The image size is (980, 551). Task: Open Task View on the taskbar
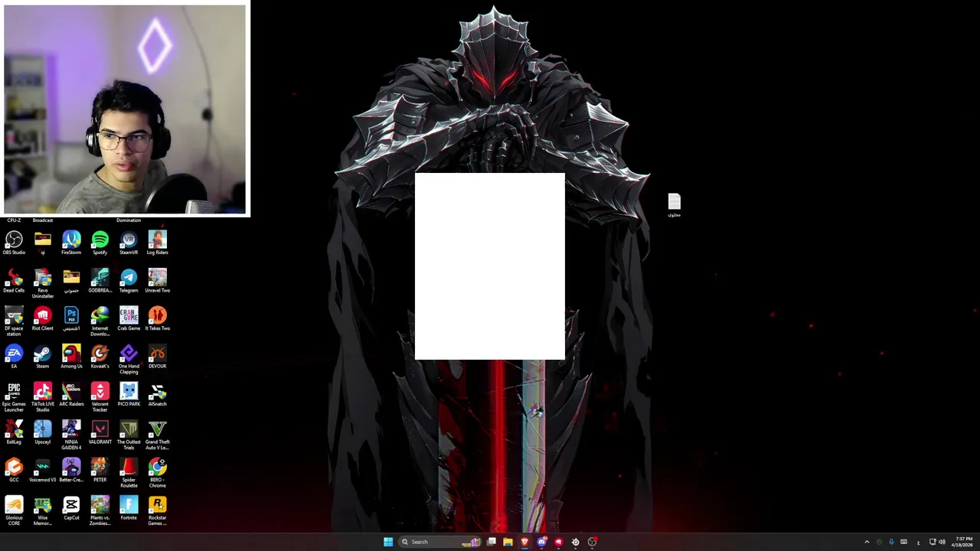point(491,542)
